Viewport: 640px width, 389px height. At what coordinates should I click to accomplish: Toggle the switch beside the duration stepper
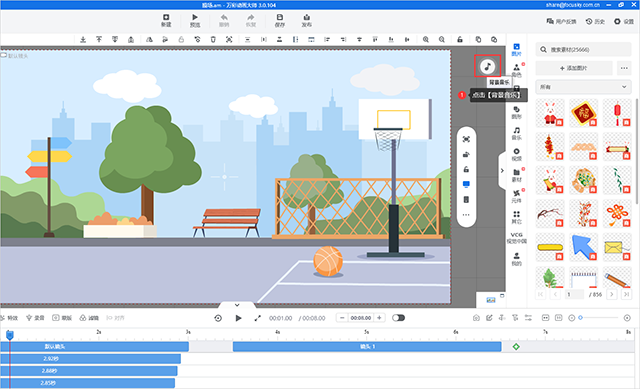[398, 318]
